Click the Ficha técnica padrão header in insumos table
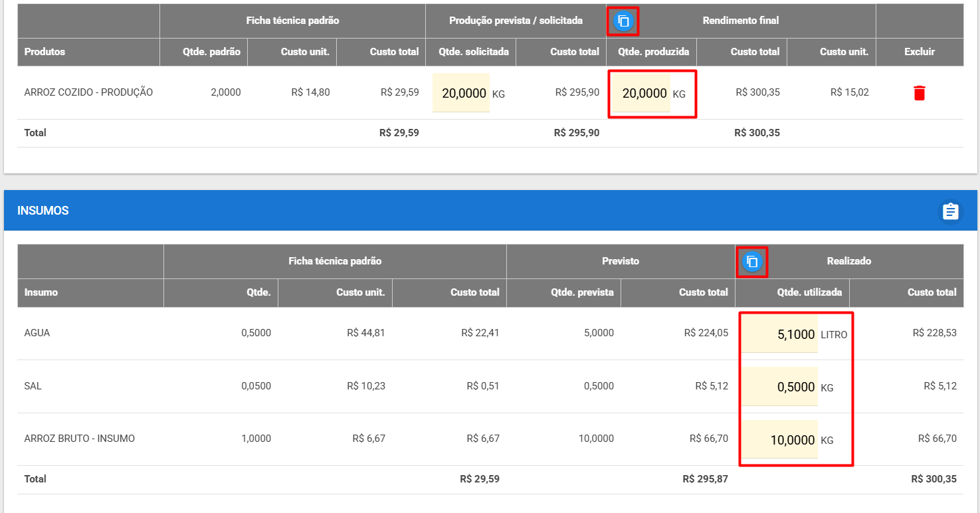 coord(335,261)
